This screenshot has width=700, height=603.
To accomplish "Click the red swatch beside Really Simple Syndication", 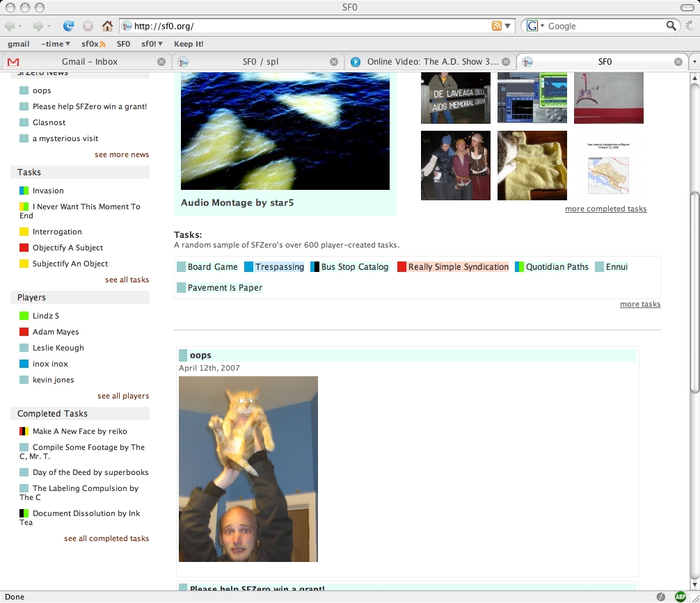I will pos(401,267).
